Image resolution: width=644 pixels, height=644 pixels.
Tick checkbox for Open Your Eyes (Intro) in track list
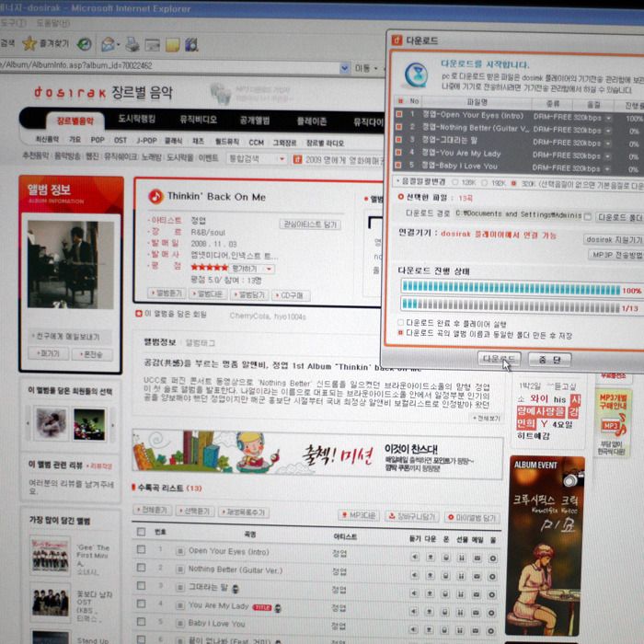pos(141,549)
